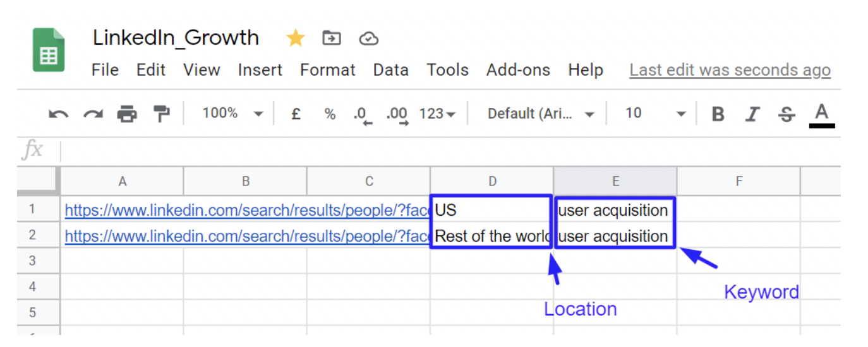Open the Tools menu
Viewport: 868px width, 347px height.
coord(447,70)
